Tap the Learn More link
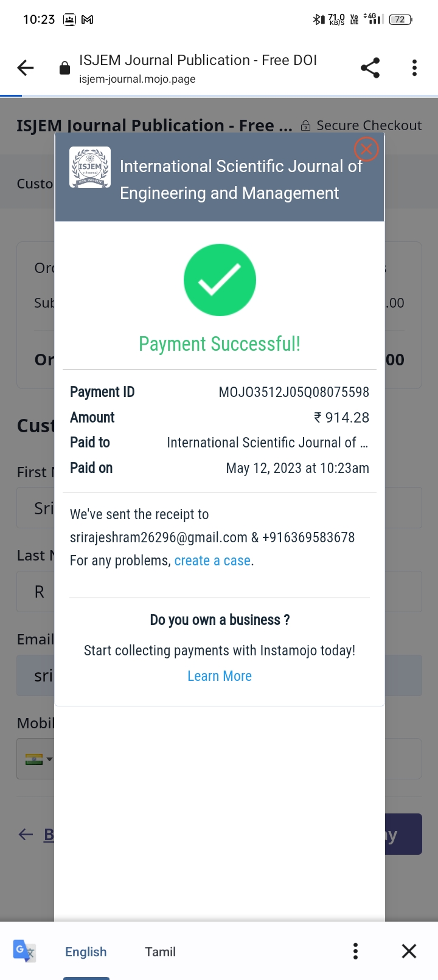The image size is (438, 980). click(220, 676)
